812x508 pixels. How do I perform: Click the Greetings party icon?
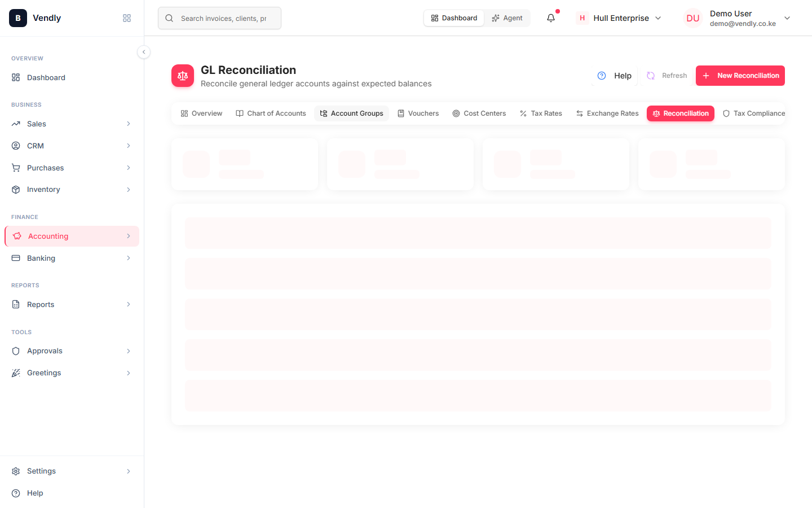click(x=16, y=373)
